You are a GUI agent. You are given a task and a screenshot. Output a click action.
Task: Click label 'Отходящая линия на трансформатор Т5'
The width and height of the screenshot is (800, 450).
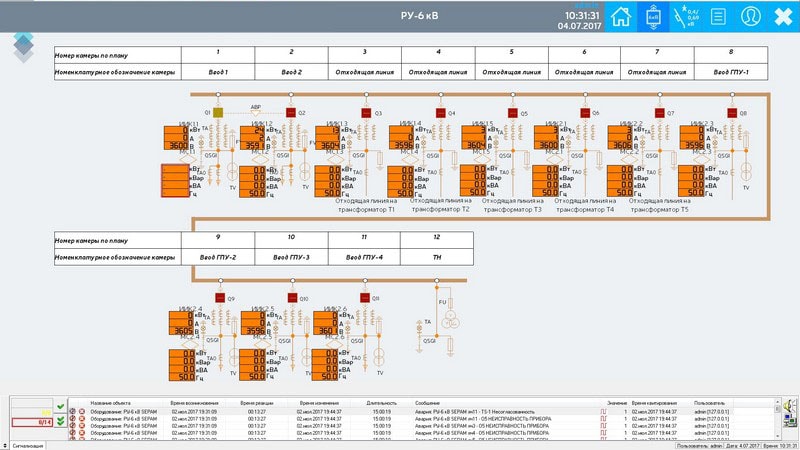coord(660,205)
